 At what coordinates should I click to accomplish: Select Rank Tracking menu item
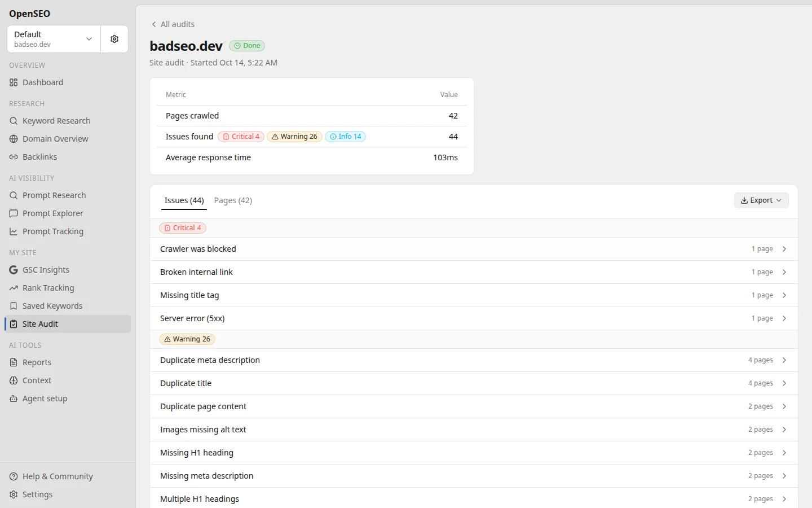point(68,288)
